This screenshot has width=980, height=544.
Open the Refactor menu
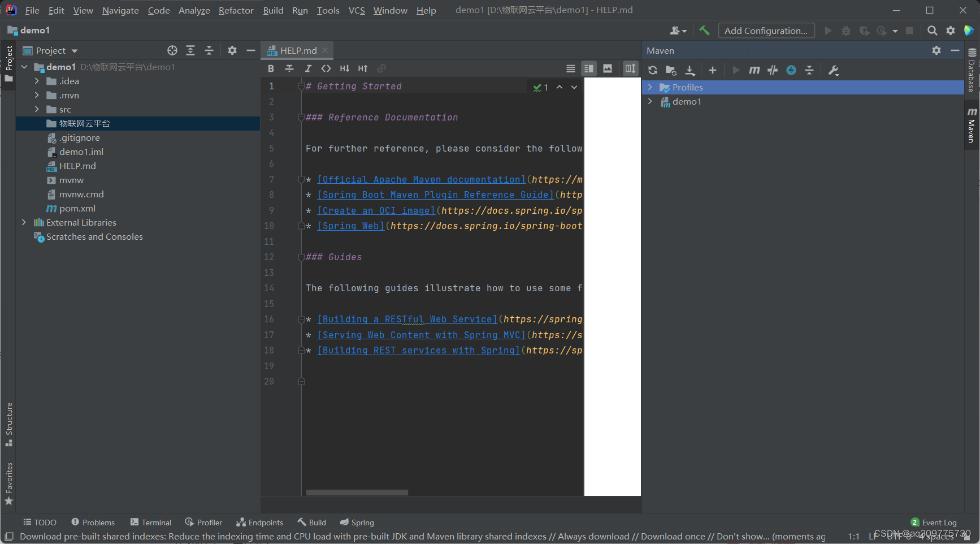pyautogui.click(x=236, y=10)
